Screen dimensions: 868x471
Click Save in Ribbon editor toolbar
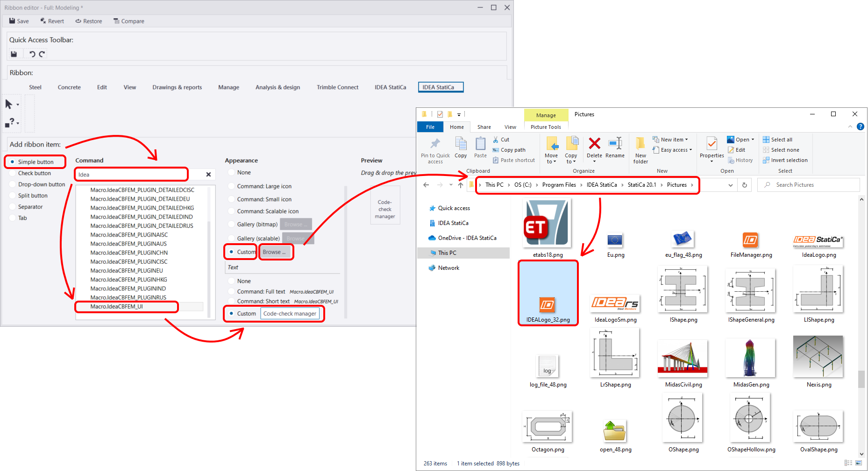pos(19,21)
